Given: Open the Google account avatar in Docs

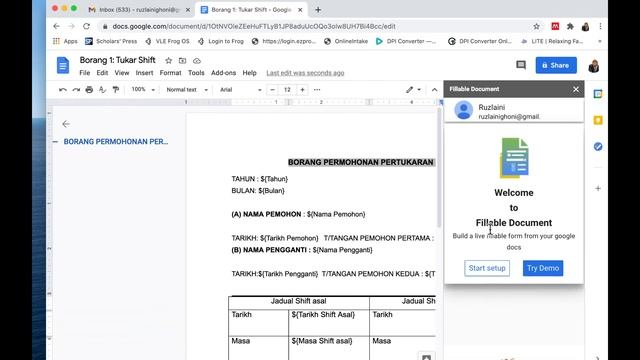Looking at the screenshot, I should click(594, 66).
